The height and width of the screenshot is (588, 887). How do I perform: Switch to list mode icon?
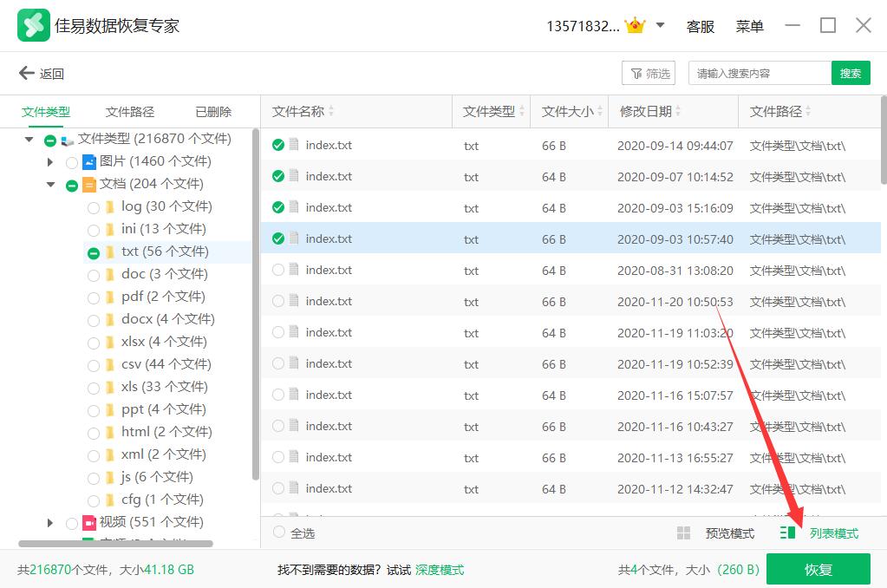[x=787, y=533]
